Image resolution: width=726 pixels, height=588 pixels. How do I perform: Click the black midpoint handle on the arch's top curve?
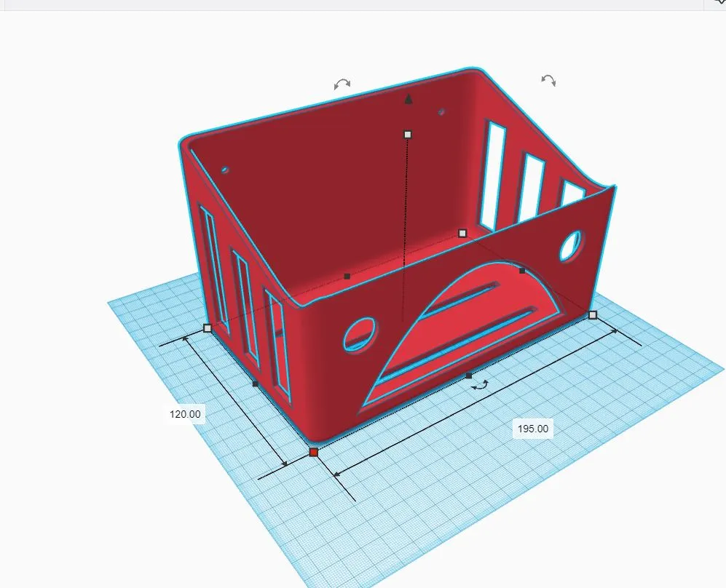(x=522, y=271)
